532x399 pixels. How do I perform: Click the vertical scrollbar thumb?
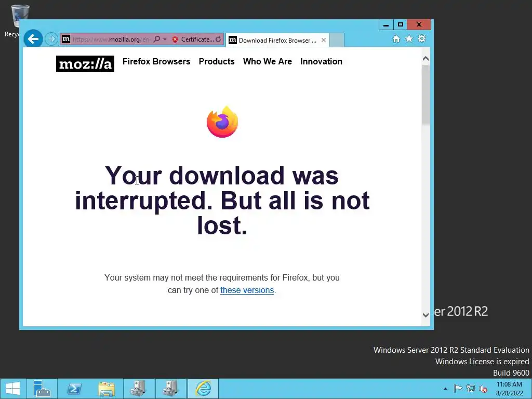click(x=425, y=95)
